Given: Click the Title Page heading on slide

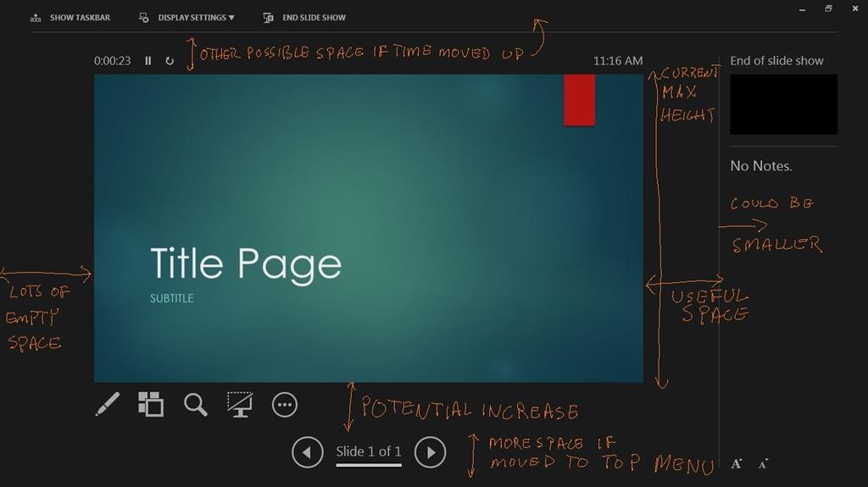Looking at the screenshot, I should 246,264.
